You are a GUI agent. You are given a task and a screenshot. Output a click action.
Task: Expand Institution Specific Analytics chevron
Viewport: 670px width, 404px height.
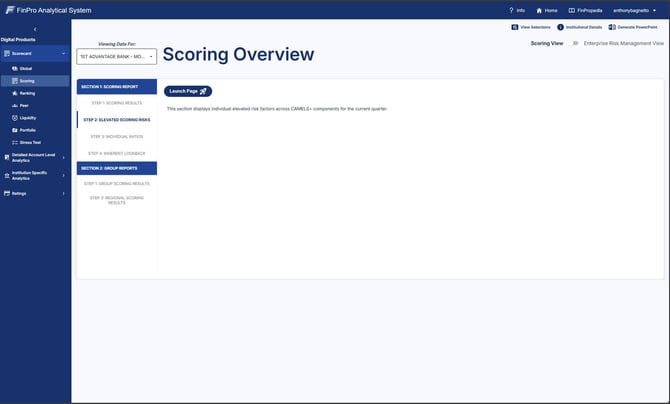pyautogui.click(x=64, y=175)
